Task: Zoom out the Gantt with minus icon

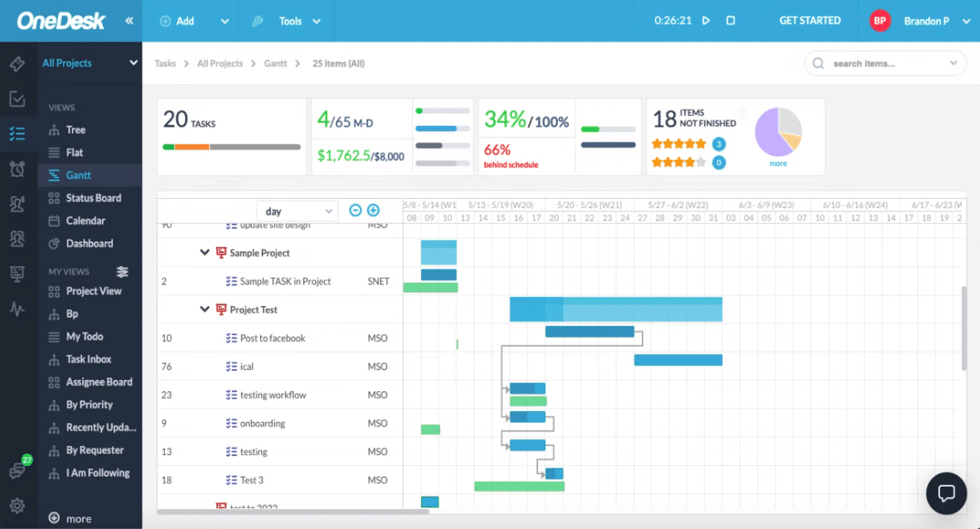Action: [x=355, y=210]
